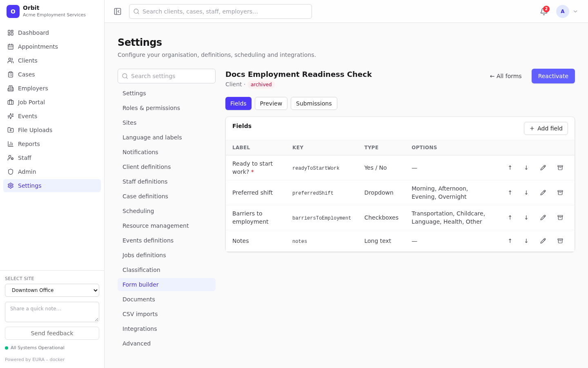Open Dashboard in the sidebar
Screen dimensions: 588x368
click(52, 33)
